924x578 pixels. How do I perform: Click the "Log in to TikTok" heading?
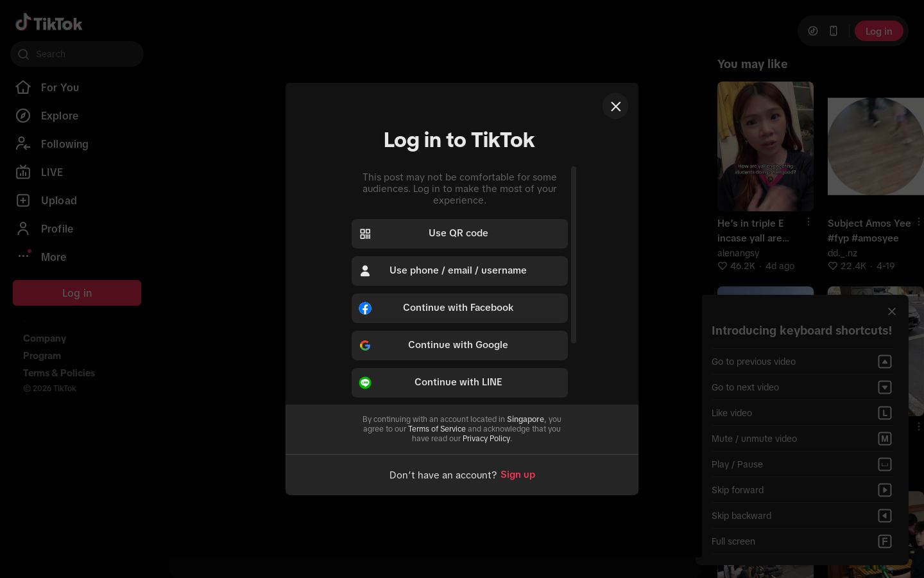click(x=459, y=140)
